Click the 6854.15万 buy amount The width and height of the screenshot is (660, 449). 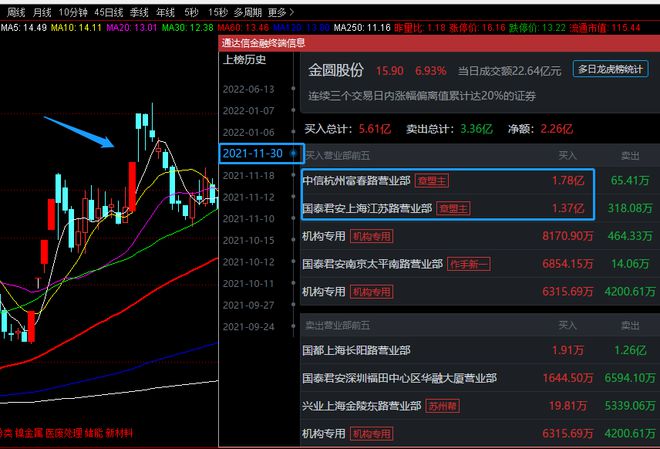click(567, 264)
